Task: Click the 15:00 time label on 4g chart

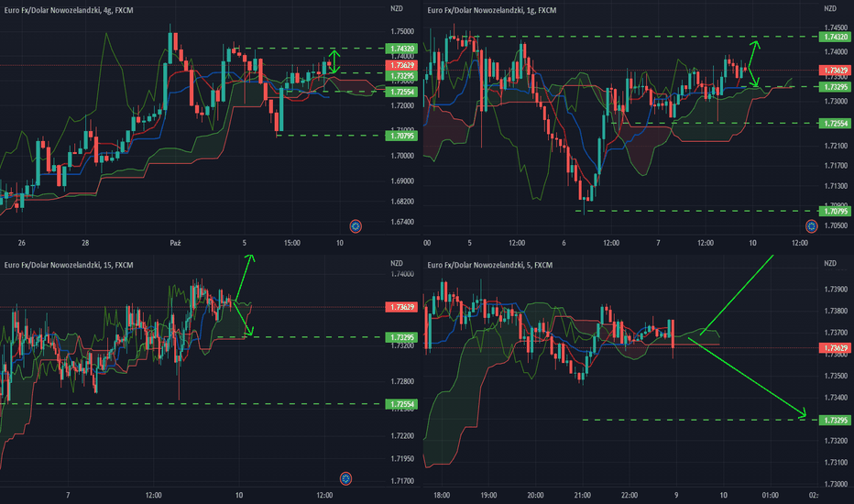Action: pos(292,243)
